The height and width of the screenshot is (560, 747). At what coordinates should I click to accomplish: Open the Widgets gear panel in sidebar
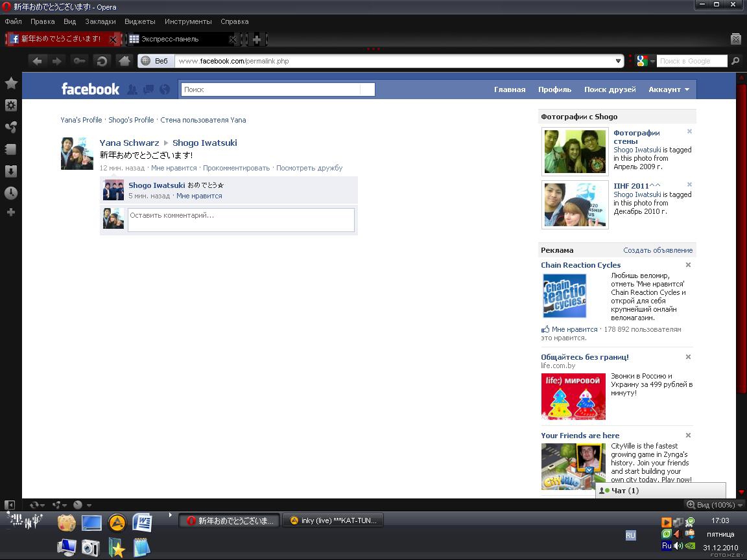11,105
